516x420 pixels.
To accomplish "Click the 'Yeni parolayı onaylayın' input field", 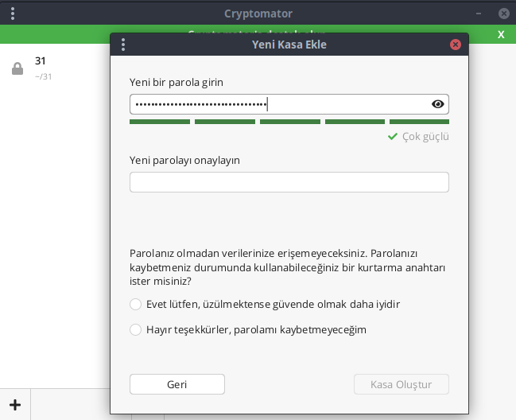I will 289,182.
